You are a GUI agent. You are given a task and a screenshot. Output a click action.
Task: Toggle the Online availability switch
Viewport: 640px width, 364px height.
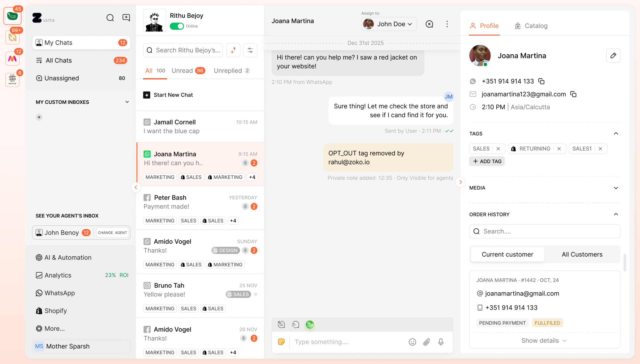click(177, 26)
